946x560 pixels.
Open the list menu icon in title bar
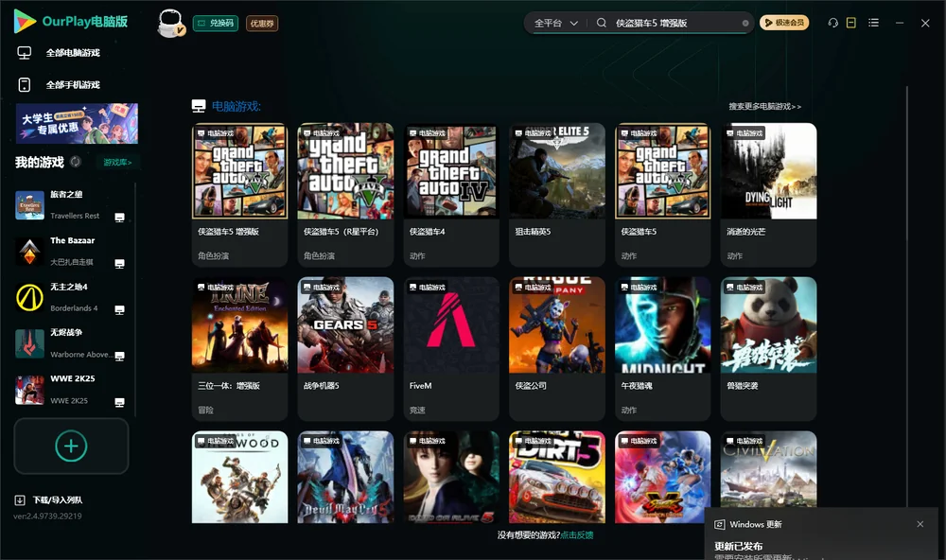[x=873, y=23]
